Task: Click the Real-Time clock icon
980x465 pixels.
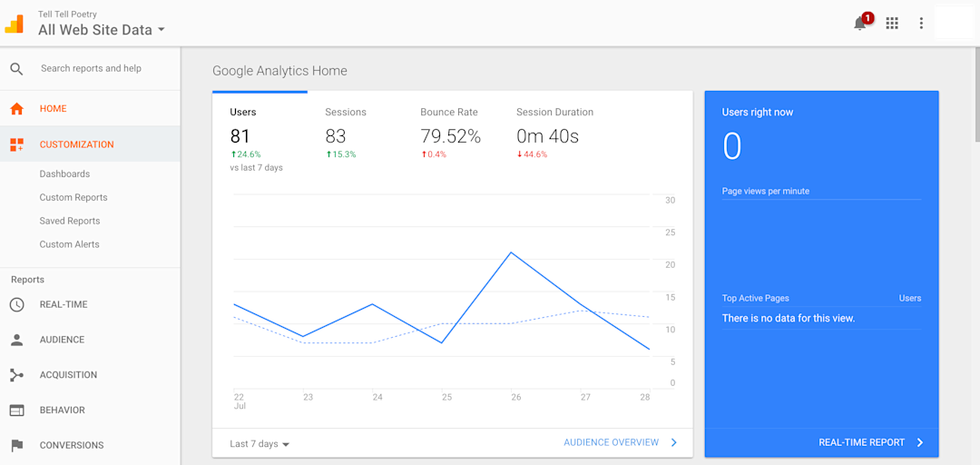Action: click(x=17, y=305)
